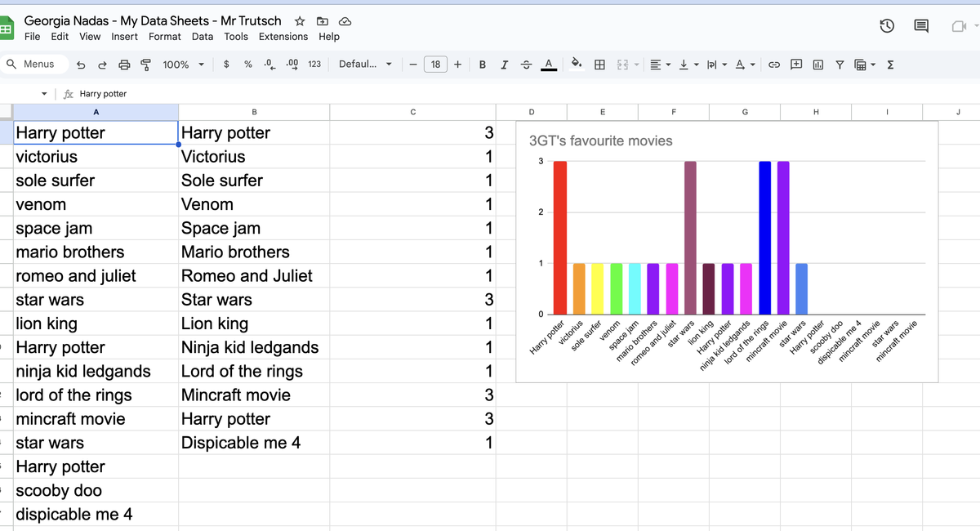Increase decimal places
The image size is (980, 531).
point(292,64)
